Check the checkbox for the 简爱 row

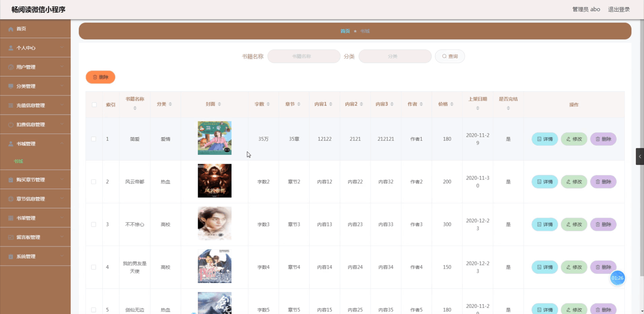[93, 139]
